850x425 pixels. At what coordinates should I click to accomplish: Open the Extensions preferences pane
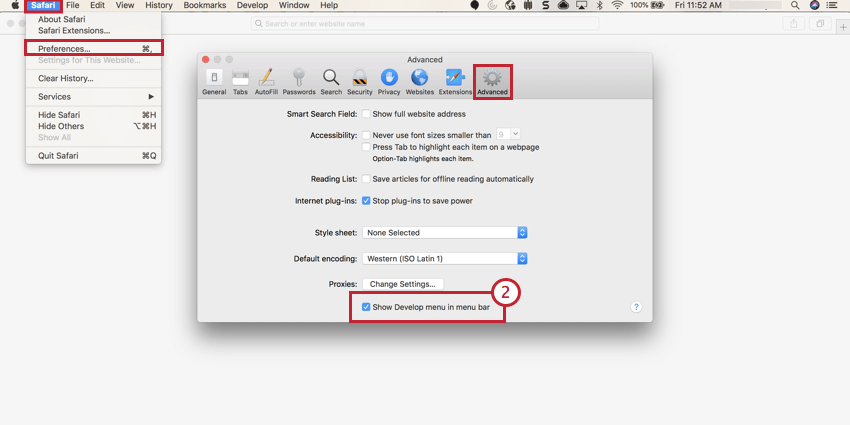click(x=455, y=82)
